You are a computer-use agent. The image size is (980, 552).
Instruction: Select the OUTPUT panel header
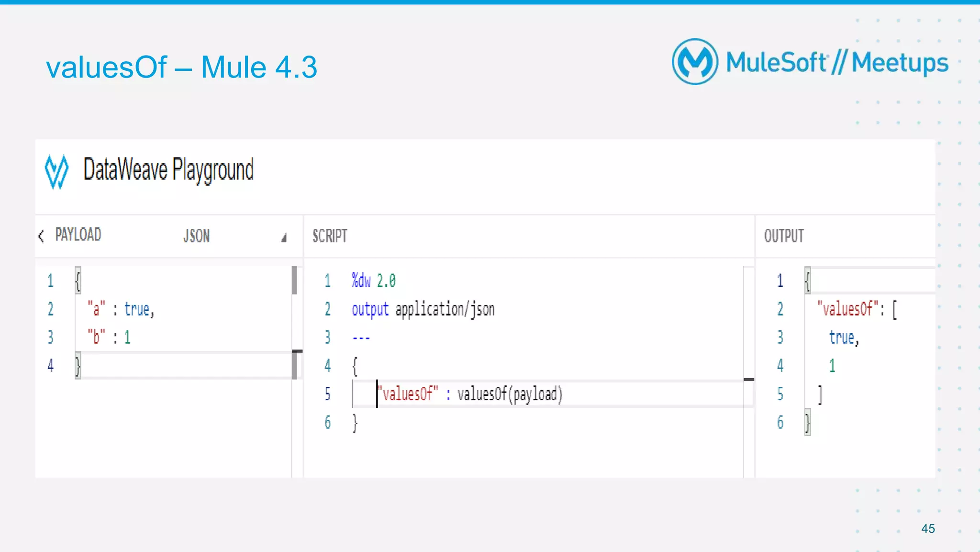pos(784,236)
